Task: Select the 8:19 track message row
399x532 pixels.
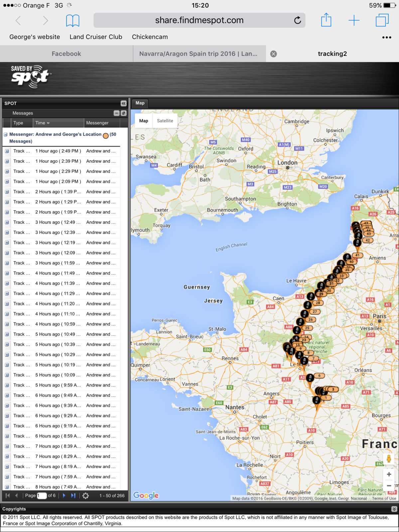Action: [61, 466]
